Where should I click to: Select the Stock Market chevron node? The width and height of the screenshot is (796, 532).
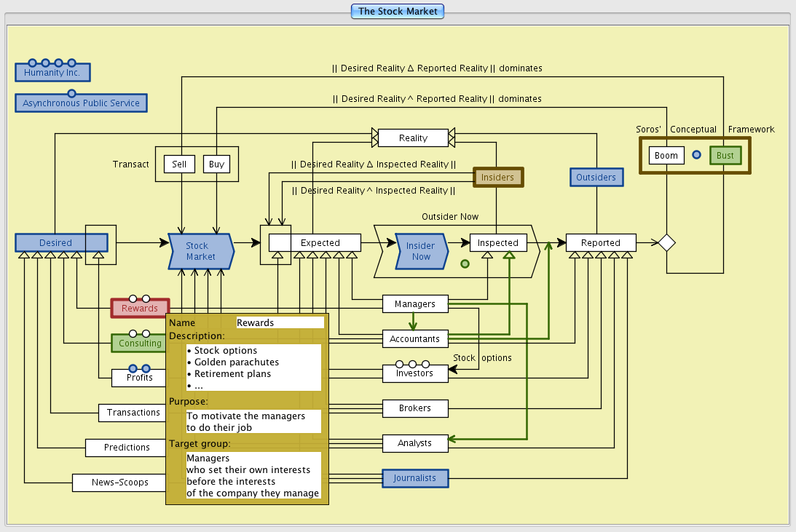point(200,251)
